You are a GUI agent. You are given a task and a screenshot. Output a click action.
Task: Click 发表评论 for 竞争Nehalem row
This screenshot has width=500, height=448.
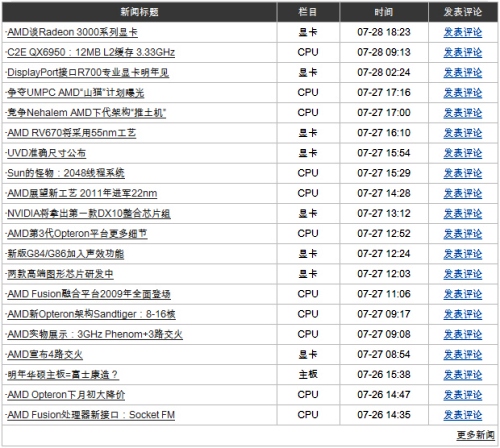point(463,113)
